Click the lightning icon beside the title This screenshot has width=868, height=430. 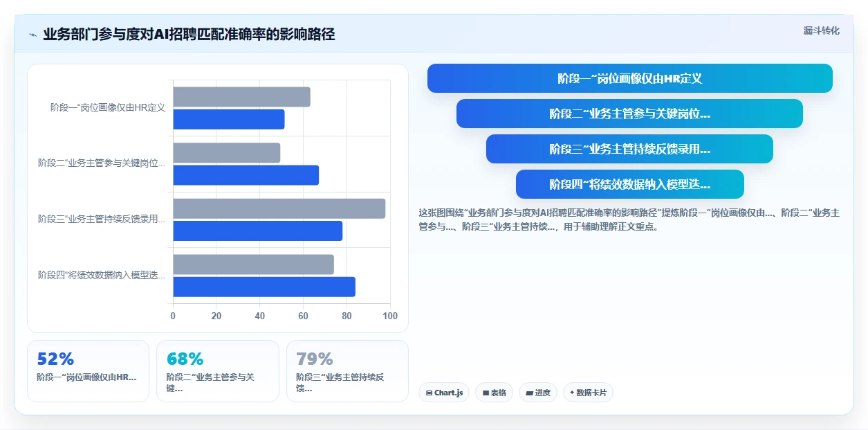(33, 35)
